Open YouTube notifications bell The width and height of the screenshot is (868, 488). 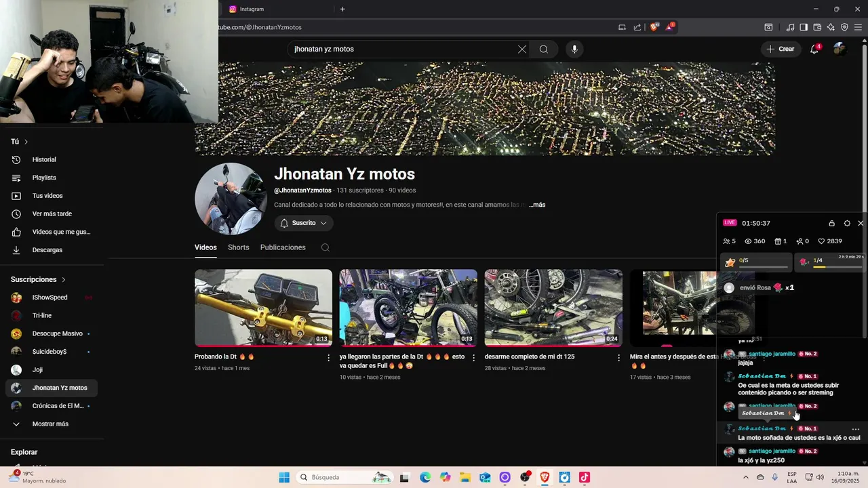pos(814,49)
